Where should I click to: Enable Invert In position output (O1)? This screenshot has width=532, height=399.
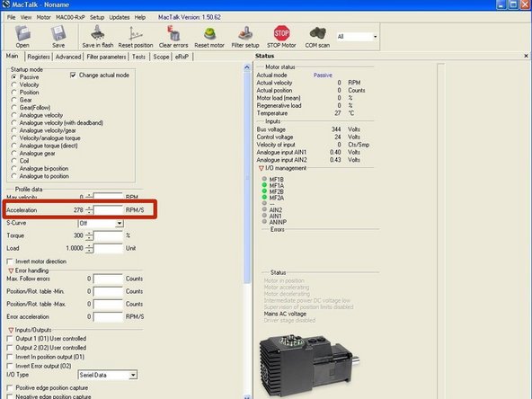[x=10, y=357]
